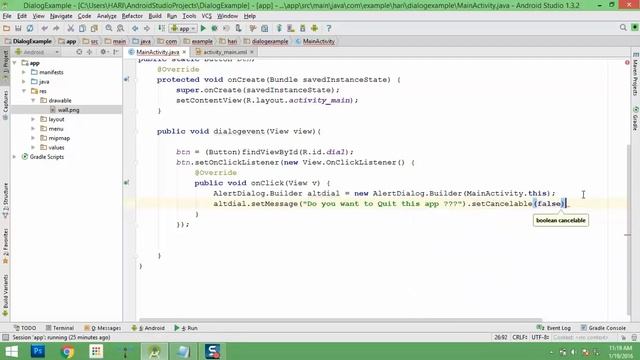
Task: Open the Android project view dropdown
Action: (37, 52)
